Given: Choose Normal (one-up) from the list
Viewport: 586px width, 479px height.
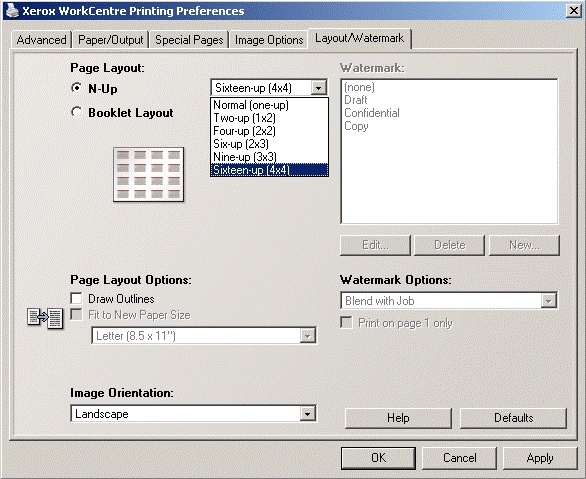Looking at the screenshot, I should click(x=269, y=105).
